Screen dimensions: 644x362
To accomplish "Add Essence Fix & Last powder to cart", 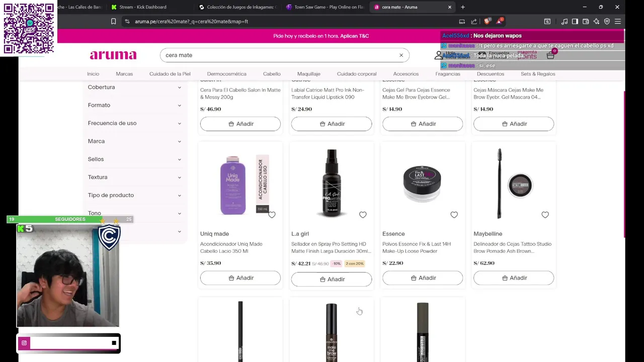I will click(x=423, y=278).
